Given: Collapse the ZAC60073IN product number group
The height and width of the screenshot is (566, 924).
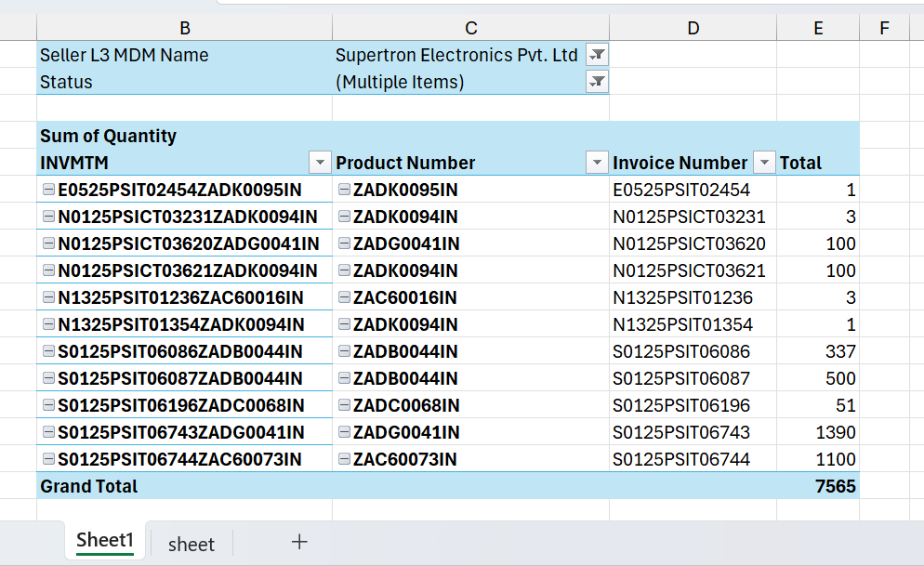Looking at the screenshot, I should pos(344,459).
